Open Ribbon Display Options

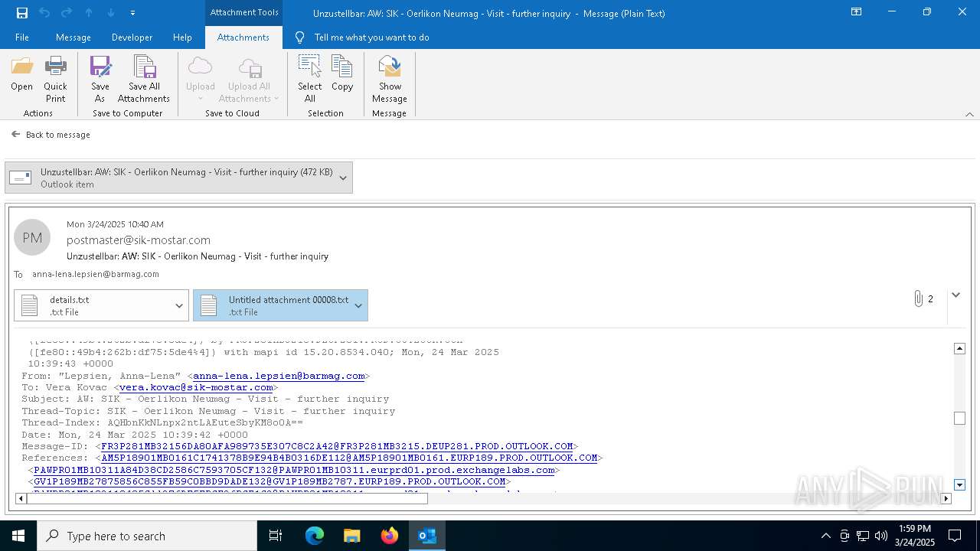coord(856,12)
